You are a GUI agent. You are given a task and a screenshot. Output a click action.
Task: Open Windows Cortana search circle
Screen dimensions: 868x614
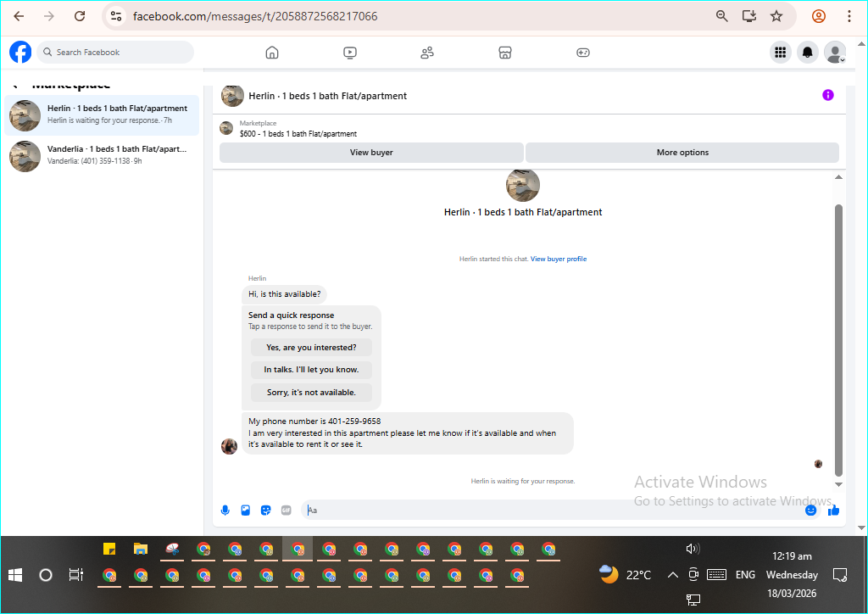tap(46, 575)
